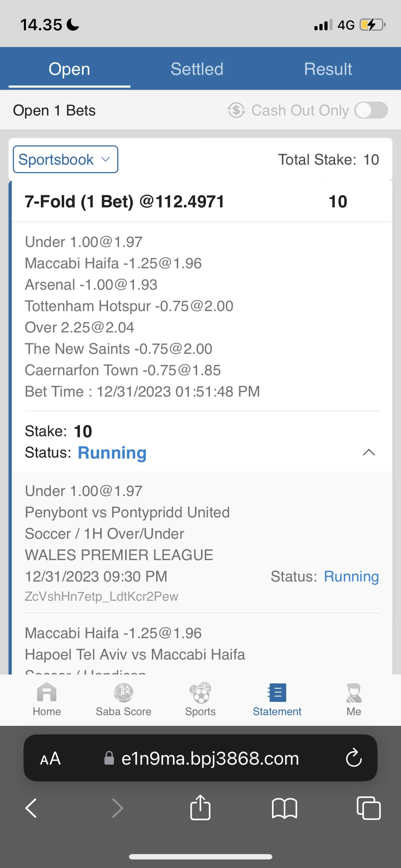Tap the Safari reload page icon

354,758
